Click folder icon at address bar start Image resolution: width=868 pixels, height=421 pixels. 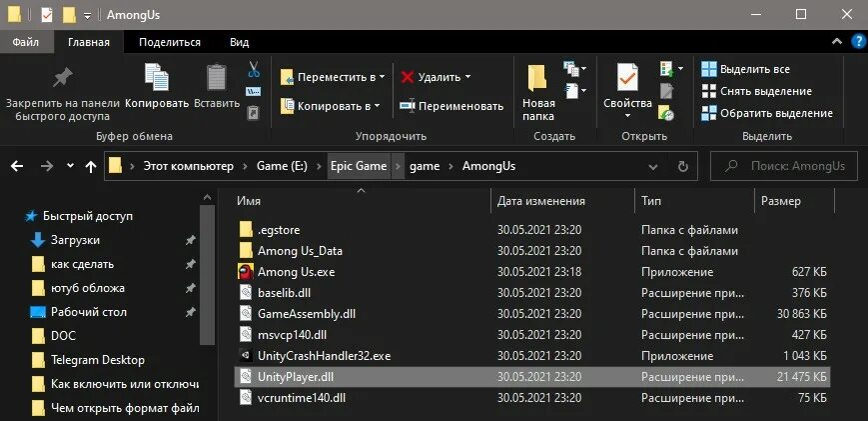[115, 166]
